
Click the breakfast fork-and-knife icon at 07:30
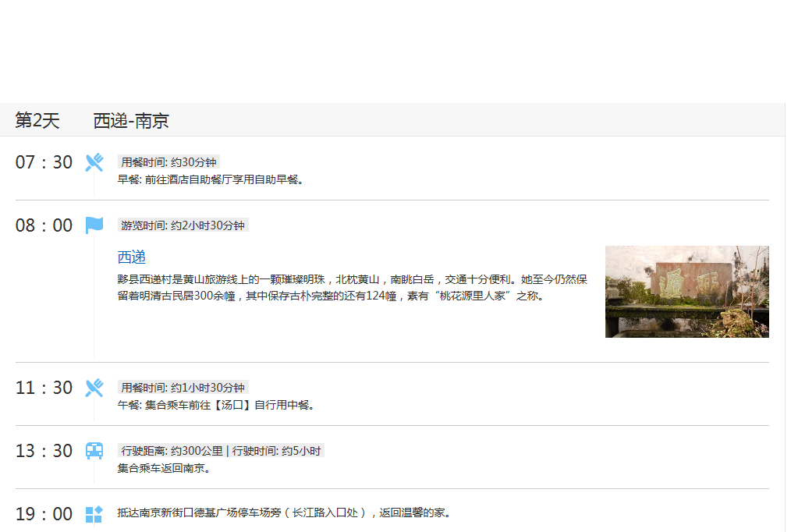coord(94,162)
